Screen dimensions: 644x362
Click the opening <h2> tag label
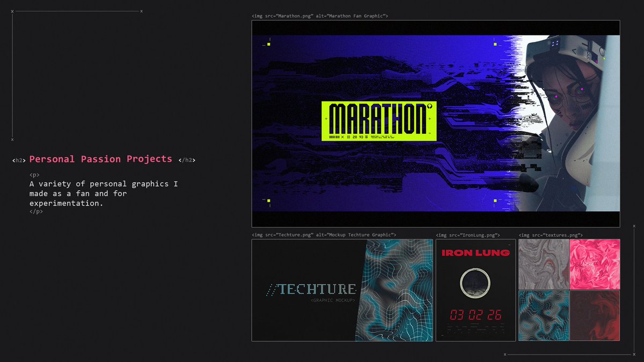(x=19, y=160)
